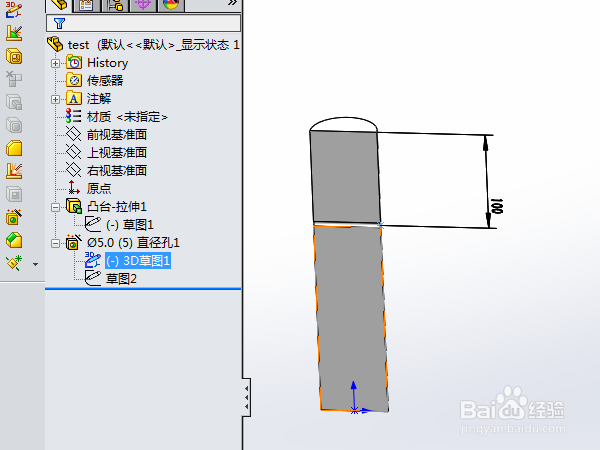
Task: Show more manager tabs chevron
Action: pos(232,3)
